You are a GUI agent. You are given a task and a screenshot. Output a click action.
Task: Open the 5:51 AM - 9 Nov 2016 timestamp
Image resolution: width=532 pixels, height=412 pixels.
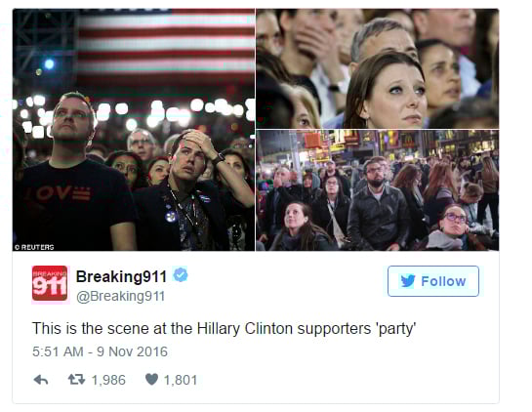point(100,351)
